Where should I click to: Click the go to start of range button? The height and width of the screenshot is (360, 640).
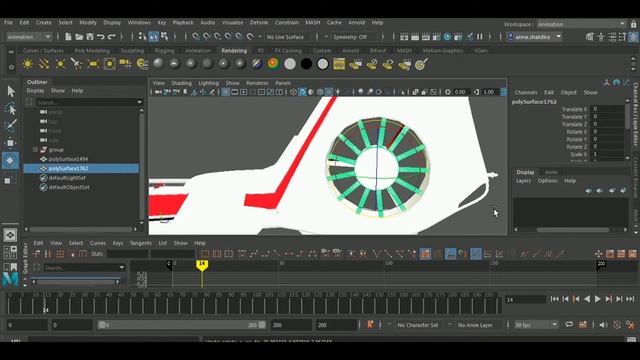[554, 299]
